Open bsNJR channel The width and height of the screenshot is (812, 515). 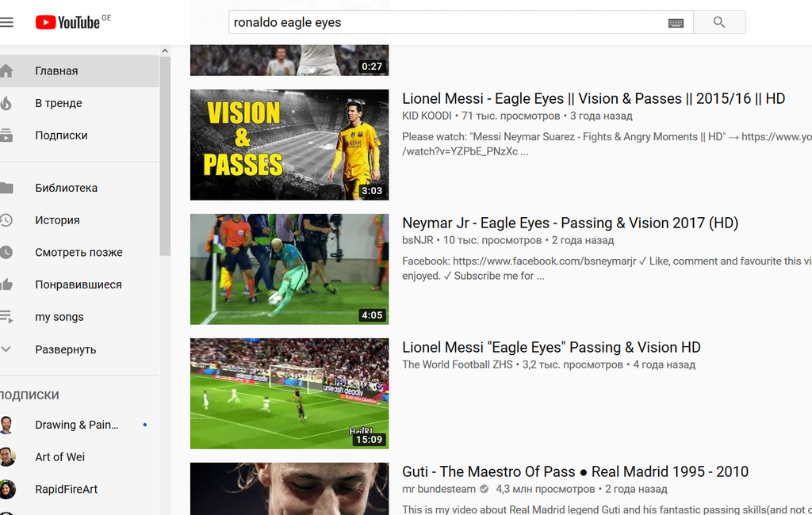(417, 240)
